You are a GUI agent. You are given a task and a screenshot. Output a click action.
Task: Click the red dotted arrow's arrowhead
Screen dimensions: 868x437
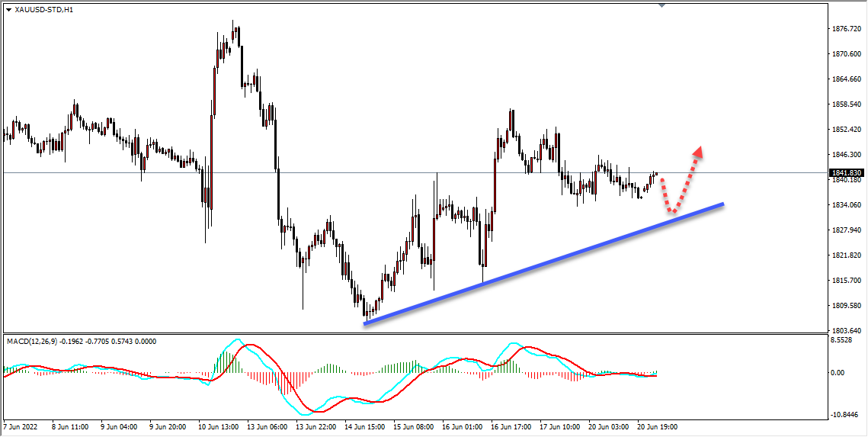coord(697,150)
